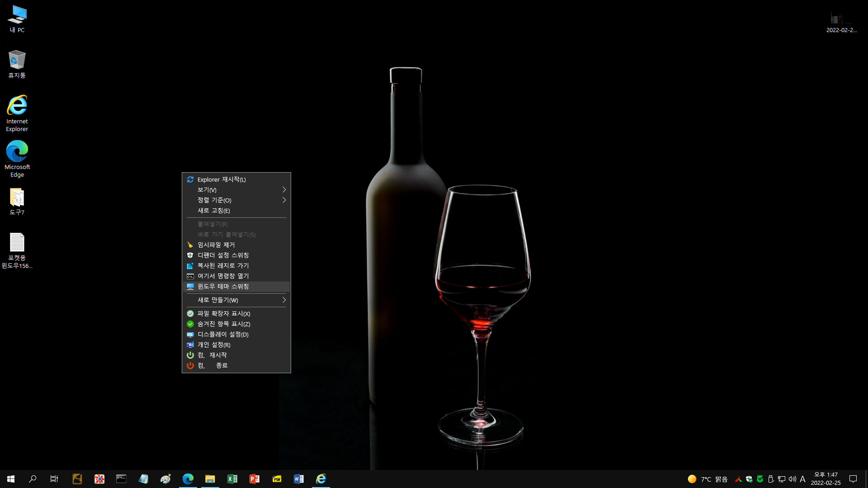Viewport: 868px width, 488px height.
Task: Choose 컴, 재시작 restart entry
Action: 236,355
